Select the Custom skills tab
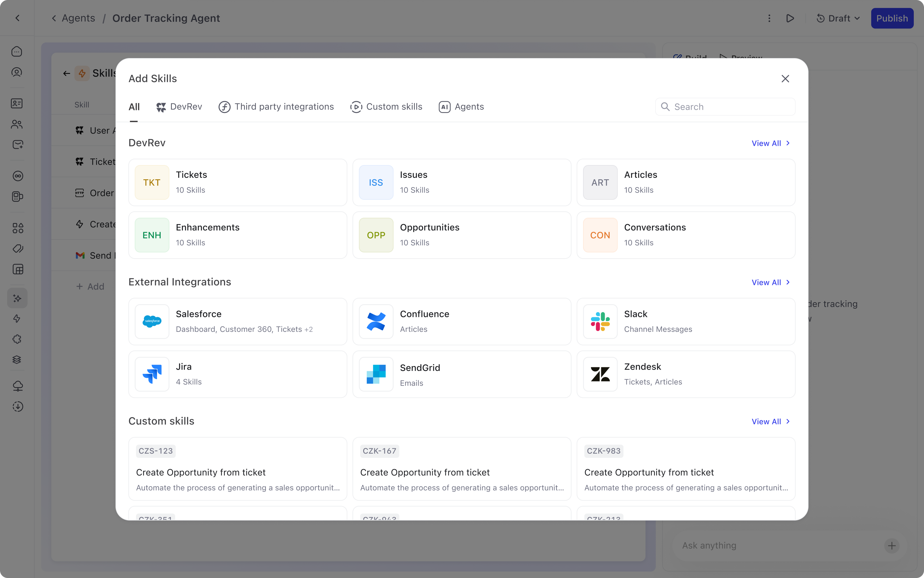924x578 pixels. (386, 107)
